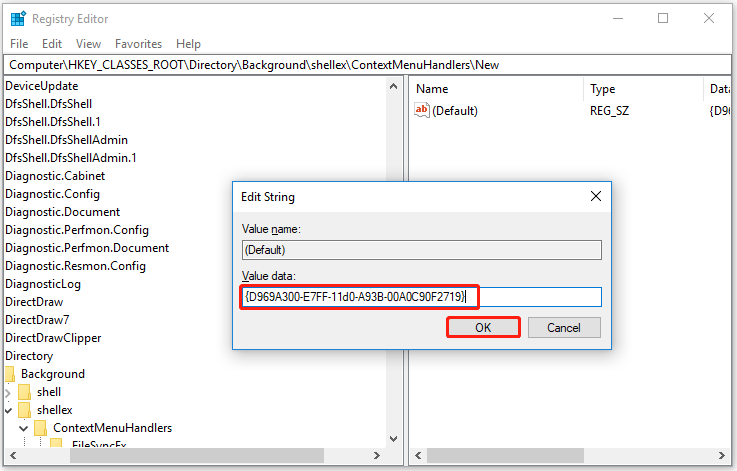Select the Diagnostic.Resmon.Config key

[75, 266]
